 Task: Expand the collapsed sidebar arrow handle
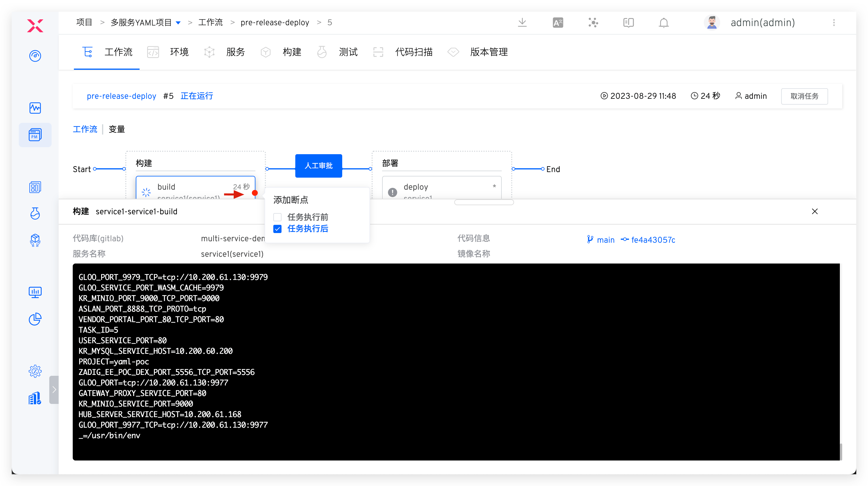click(x=54, y=390)
